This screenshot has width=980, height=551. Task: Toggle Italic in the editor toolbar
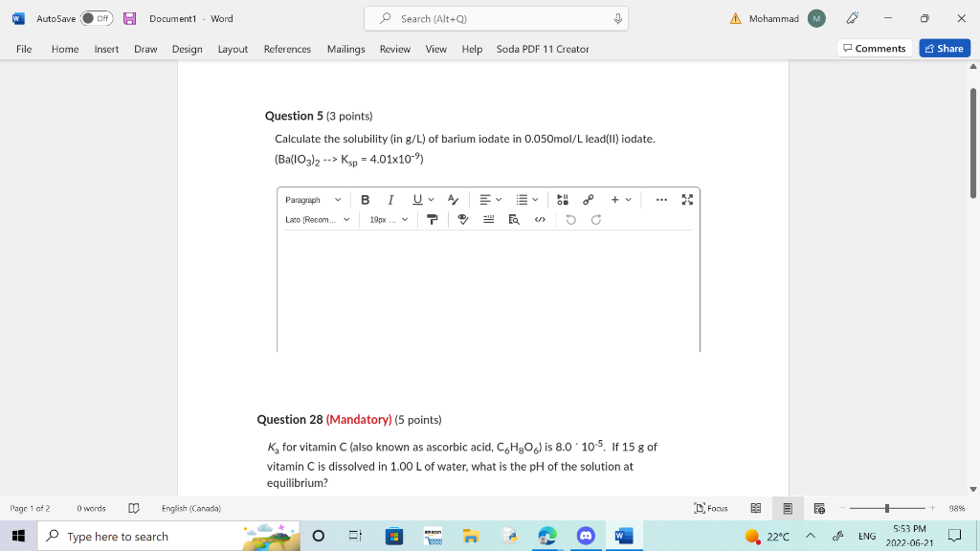click(x=390, y=200)
